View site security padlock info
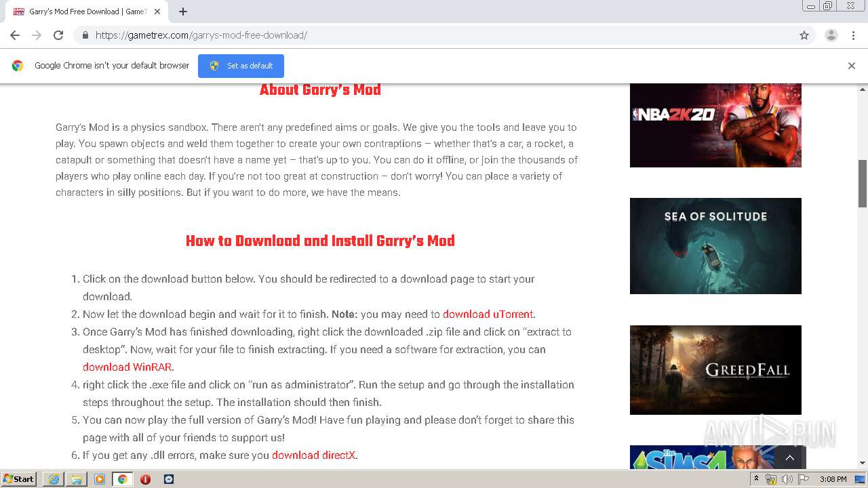 tap(85, 35)
